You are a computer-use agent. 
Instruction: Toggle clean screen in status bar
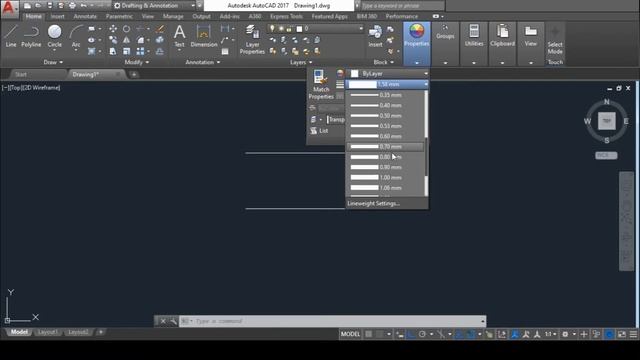click(622, 334)
